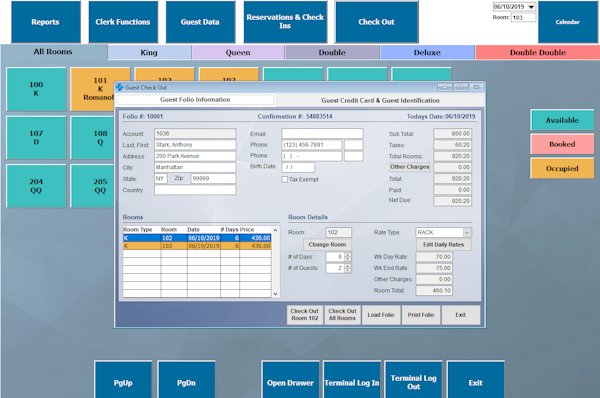Increase number of guests stepper
Screen dimensions: 600x398
click(x=347, y=266)
